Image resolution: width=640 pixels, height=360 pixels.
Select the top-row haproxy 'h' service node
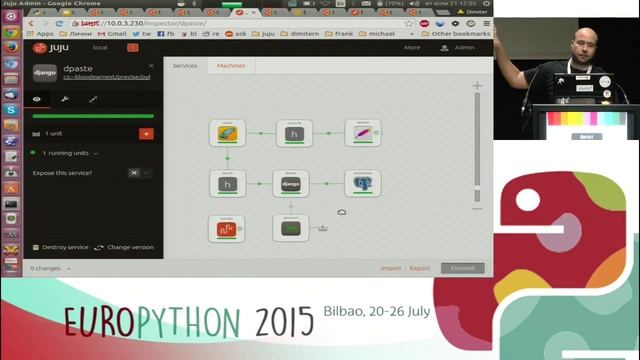(294, 133)
